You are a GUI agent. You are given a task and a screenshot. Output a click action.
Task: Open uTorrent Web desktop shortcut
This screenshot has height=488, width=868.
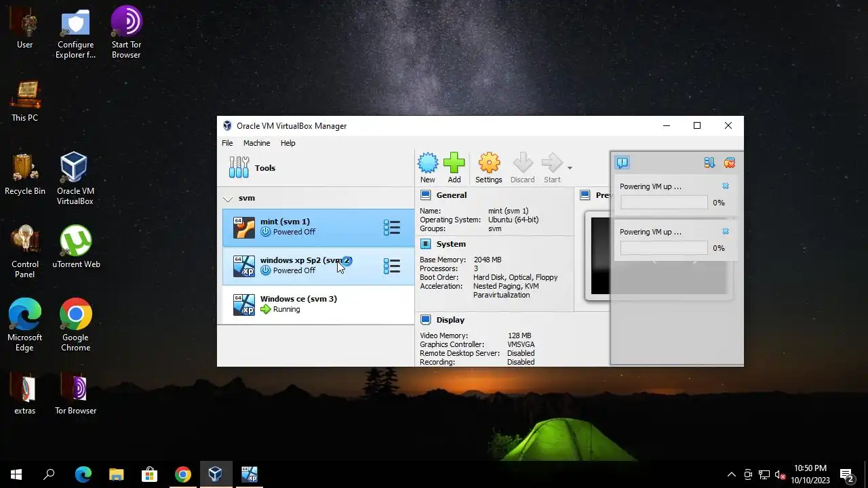tap(75, 247)
